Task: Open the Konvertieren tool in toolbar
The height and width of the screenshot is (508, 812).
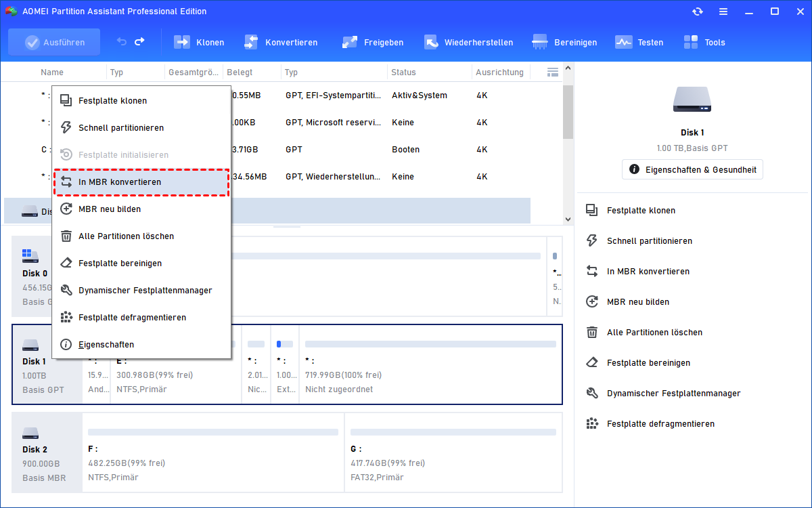Action: click(x=252, y=42)
